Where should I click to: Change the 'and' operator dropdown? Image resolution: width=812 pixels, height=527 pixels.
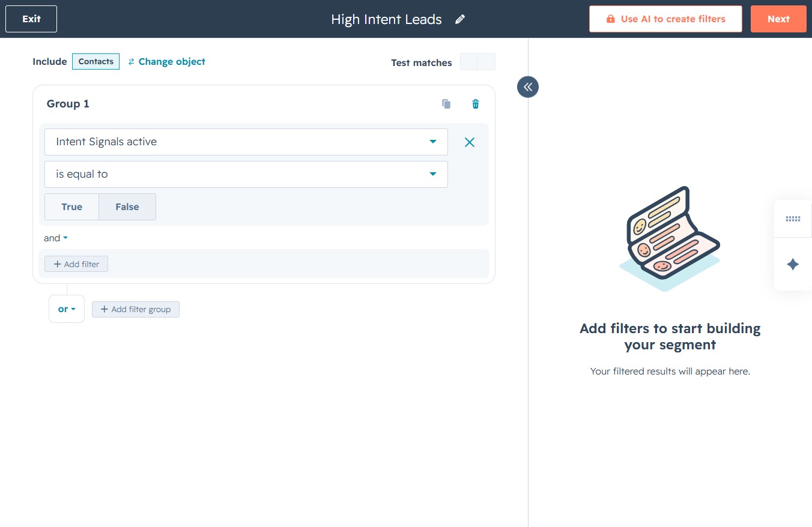click(56, 238)
